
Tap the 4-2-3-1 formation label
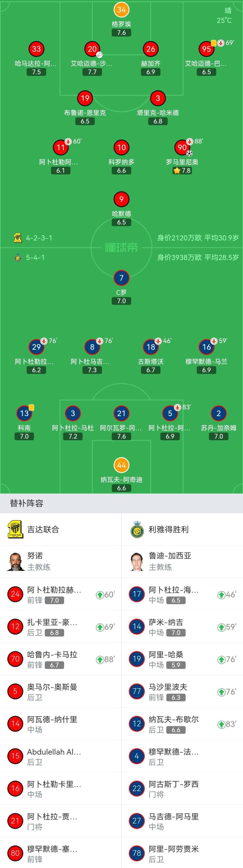pos(39,238)
